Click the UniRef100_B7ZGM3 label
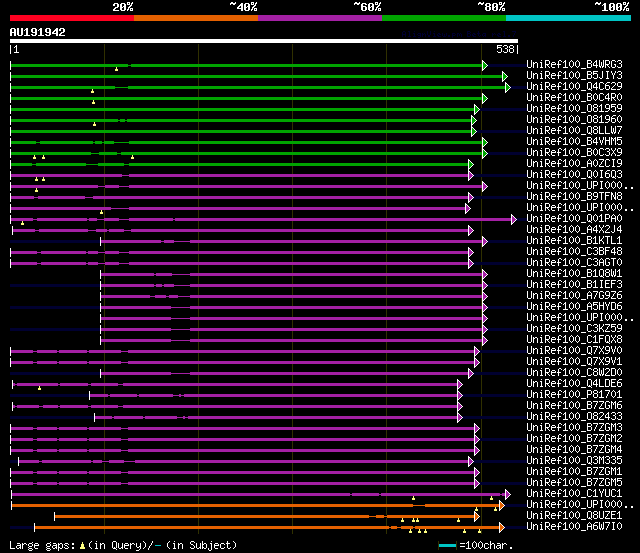This screenshot has height=553, width=640. point(574,428)
